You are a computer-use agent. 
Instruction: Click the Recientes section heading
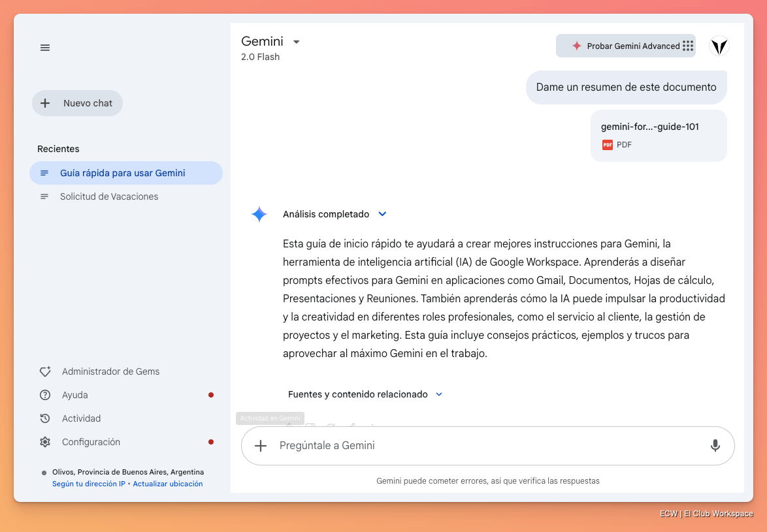[x=58, y=149]
